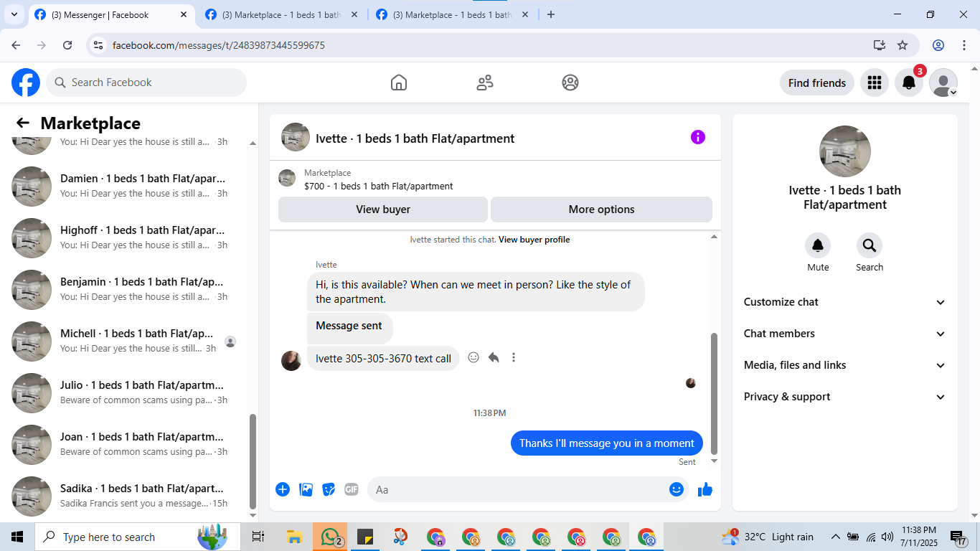Click the Find friends button
The height and width of the screenshot is (551, 980).
coord(817,83)
